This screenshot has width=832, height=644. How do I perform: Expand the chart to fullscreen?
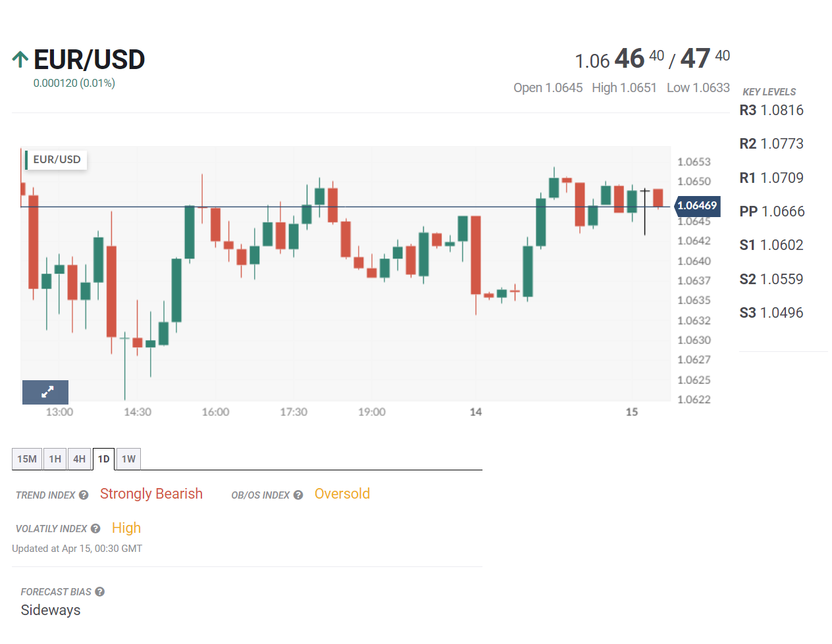[45, 392]
